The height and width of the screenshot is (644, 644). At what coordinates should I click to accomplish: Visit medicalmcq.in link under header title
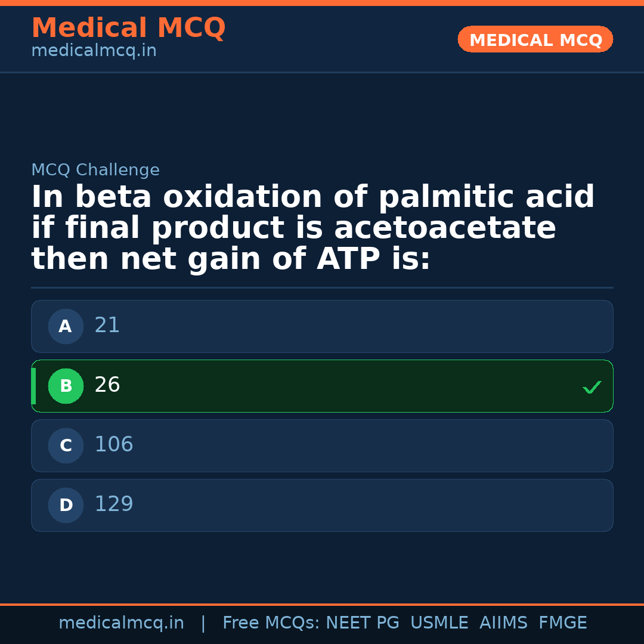[94, 51]
